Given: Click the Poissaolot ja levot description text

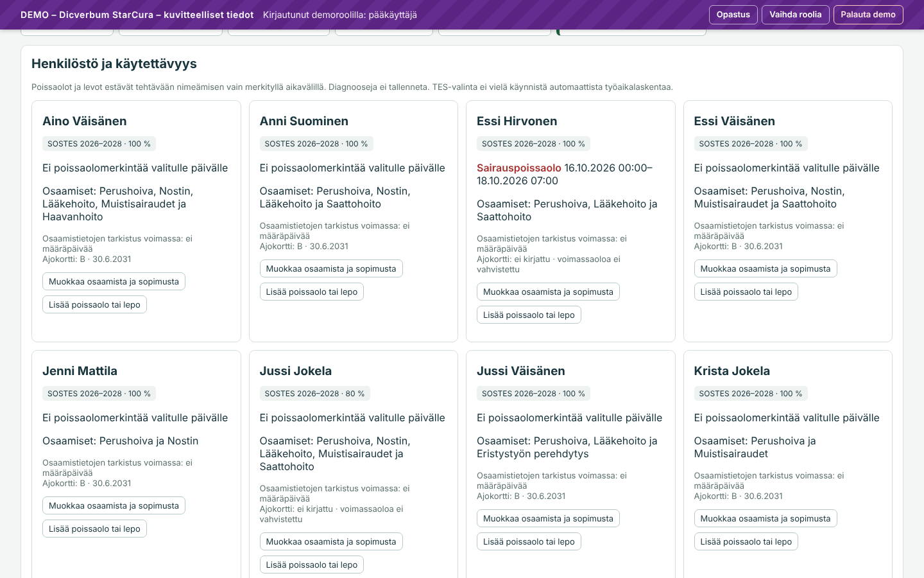Looking at the screenshot, I should (352, 87).
